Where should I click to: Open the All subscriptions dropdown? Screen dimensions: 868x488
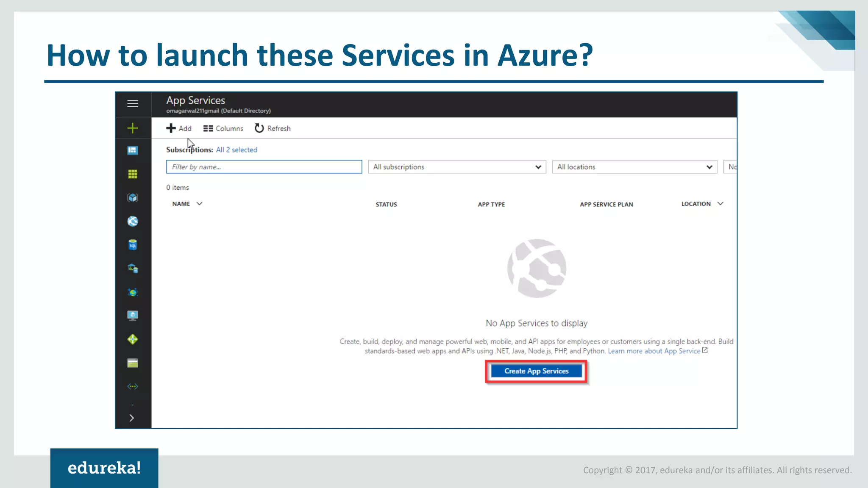click(x=457, y=167)
